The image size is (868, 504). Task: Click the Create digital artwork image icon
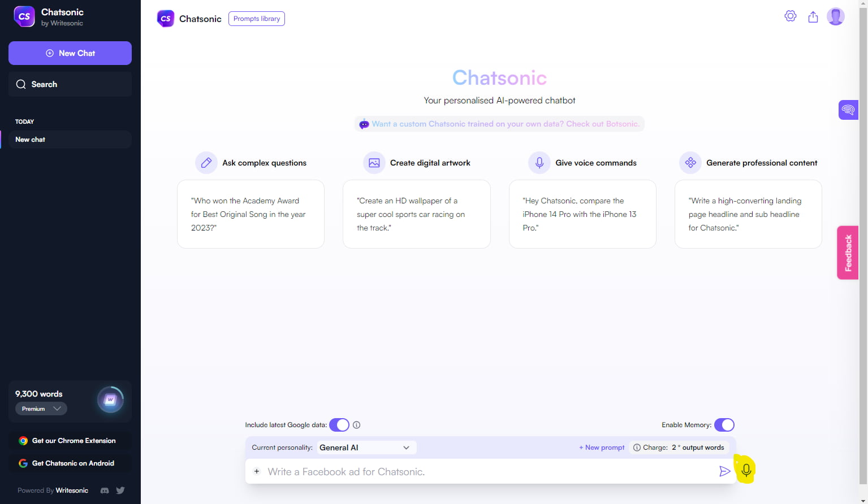(373, 162)
